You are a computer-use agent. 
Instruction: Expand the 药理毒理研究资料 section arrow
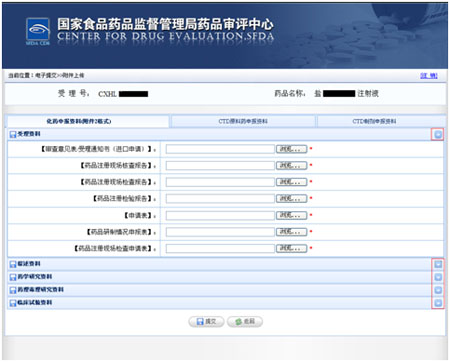tap(438, 290)
